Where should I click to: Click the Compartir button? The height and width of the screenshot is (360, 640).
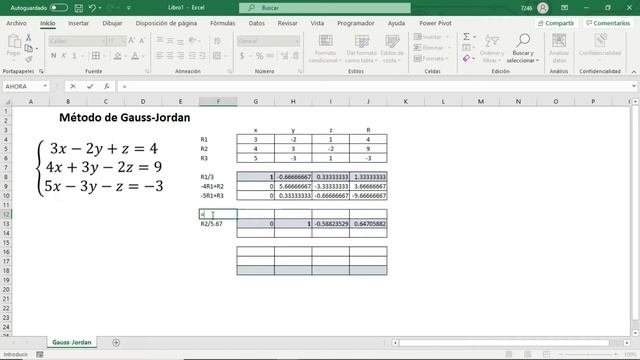point(556,23)
